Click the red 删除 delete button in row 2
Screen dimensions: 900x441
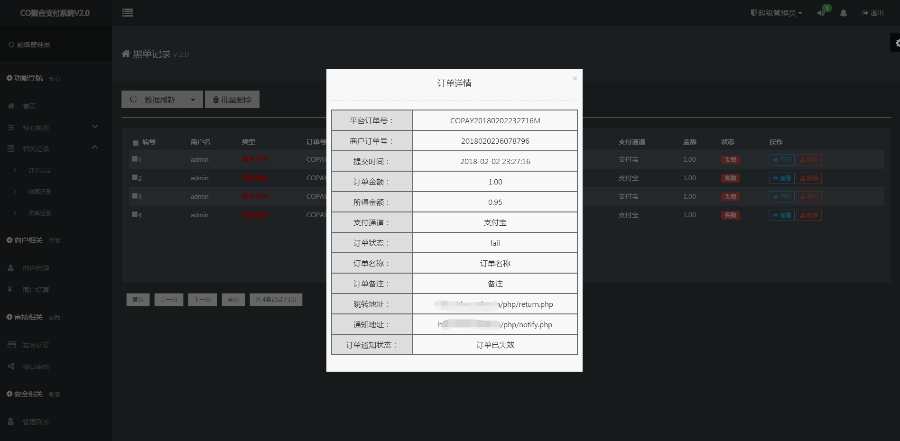809,179
